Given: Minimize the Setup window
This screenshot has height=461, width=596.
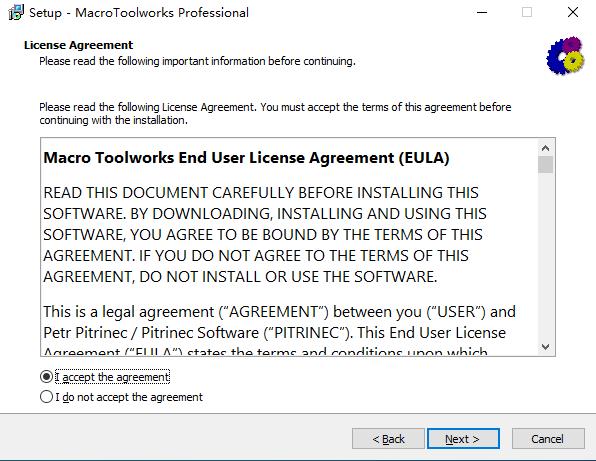Looking at the screenshot, I should click(482, 13).
